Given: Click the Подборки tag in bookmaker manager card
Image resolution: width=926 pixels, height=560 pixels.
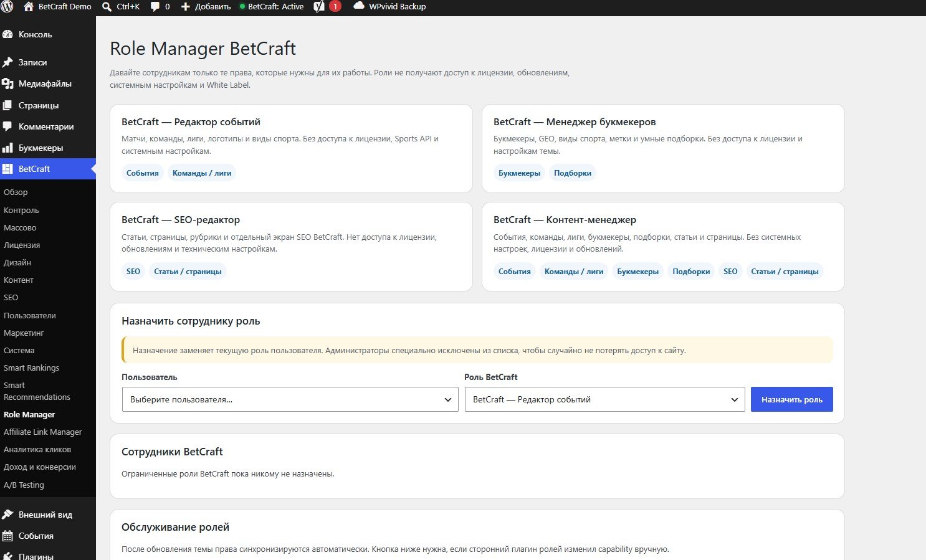Looking at the screenshot, I should click(x=573, y=173).
